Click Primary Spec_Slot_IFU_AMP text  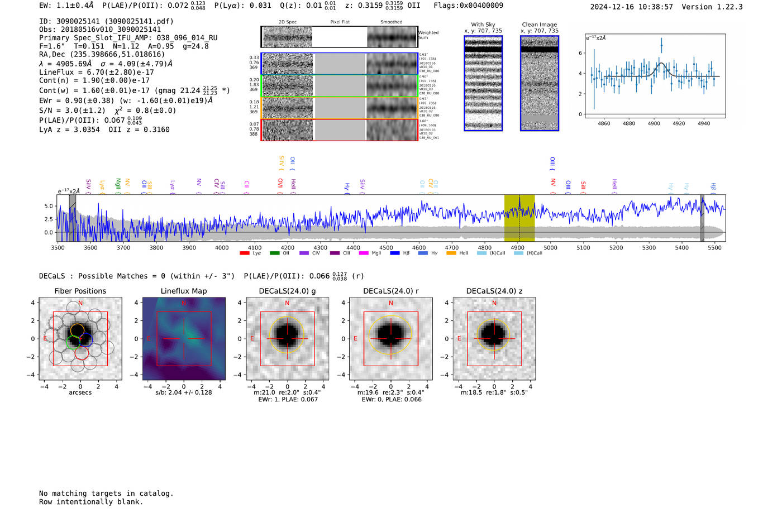click(x=128, y=38)
